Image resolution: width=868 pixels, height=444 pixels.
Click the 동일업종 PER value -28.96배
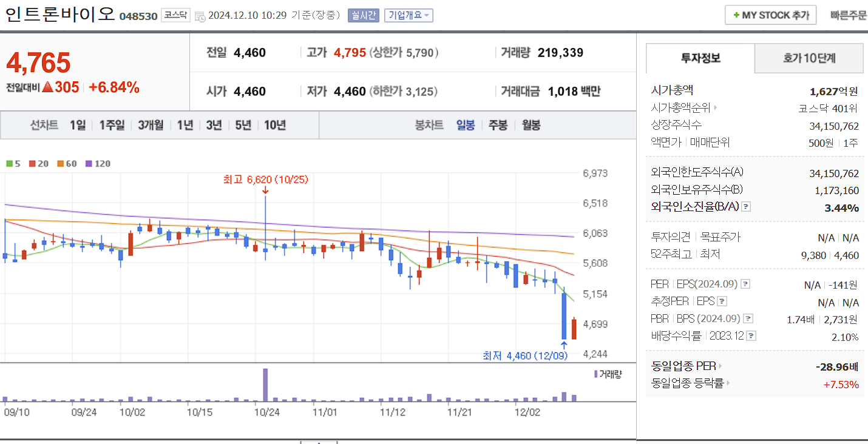point(837,367)
